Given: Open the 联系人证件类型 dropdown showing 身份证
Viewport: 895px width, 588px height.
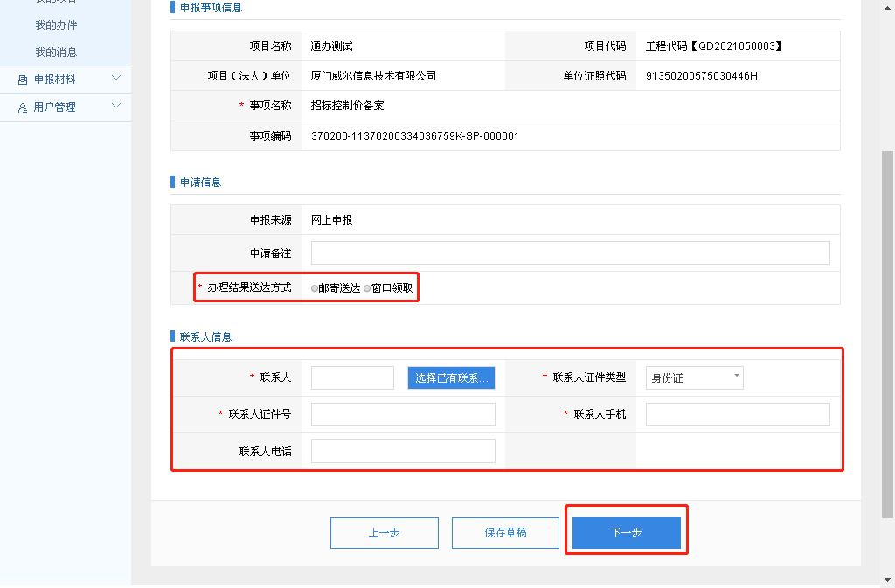Looking at the screenshot, I should pyautogui.click(x=694, y=378).
